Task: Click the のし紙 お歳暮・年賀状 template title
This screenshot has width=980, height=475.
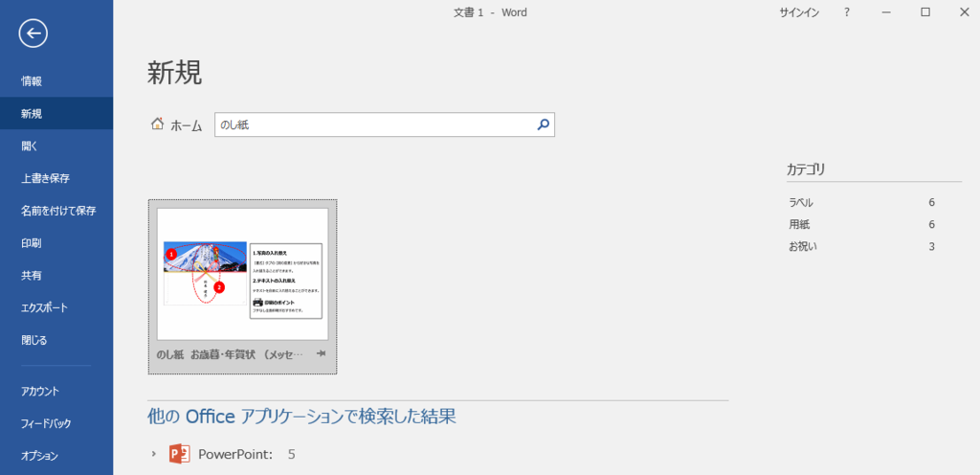Action: coord(230,354)
